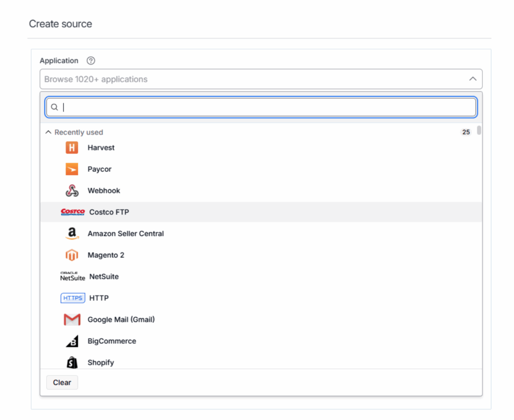Viewport: 514px width, 420px height.
Task: Select NetSuite from the application list
Action: [104, 276]
